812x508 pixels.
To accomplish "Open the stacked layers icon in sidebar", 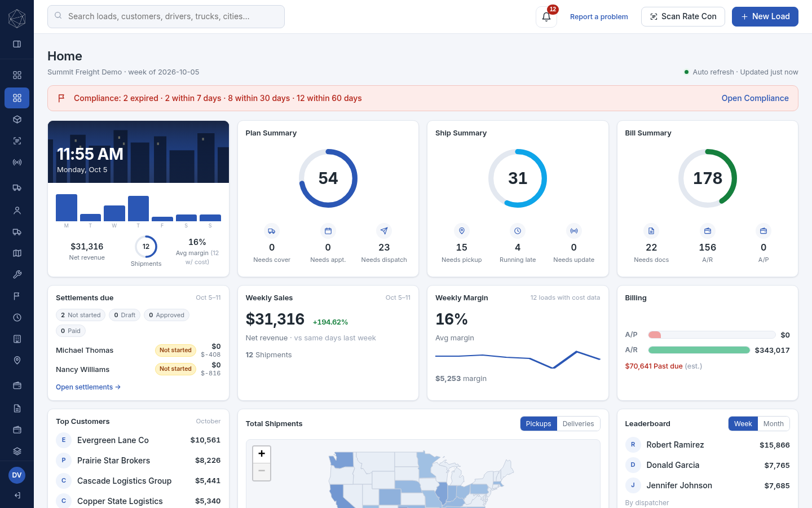I will (17, 451).
